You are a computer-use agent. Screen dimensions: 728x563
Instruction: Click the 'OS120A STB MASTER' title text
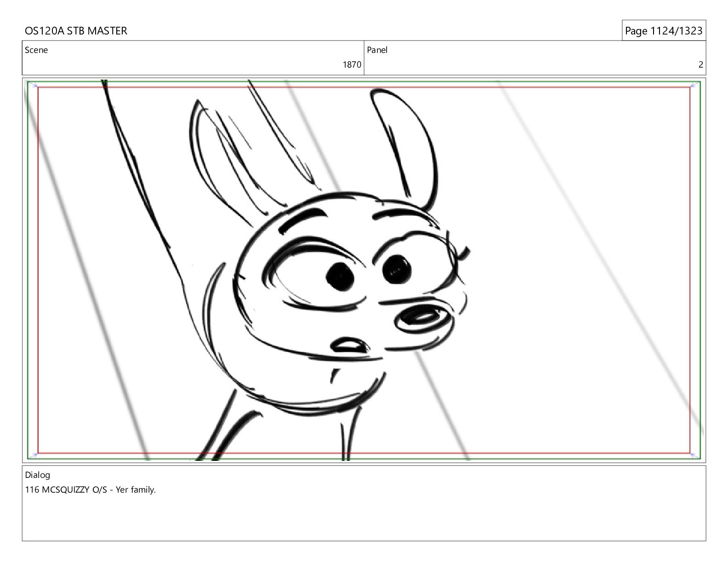(76, 31)
